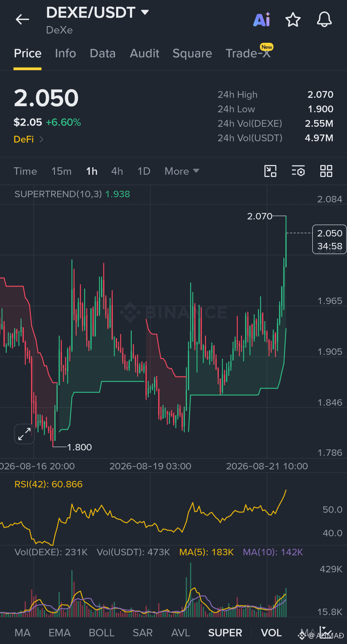This screenshot has height=644, width=347.
Task: Click the 2026-08-19 03:00 date label
Action: (x=150, y=466)
